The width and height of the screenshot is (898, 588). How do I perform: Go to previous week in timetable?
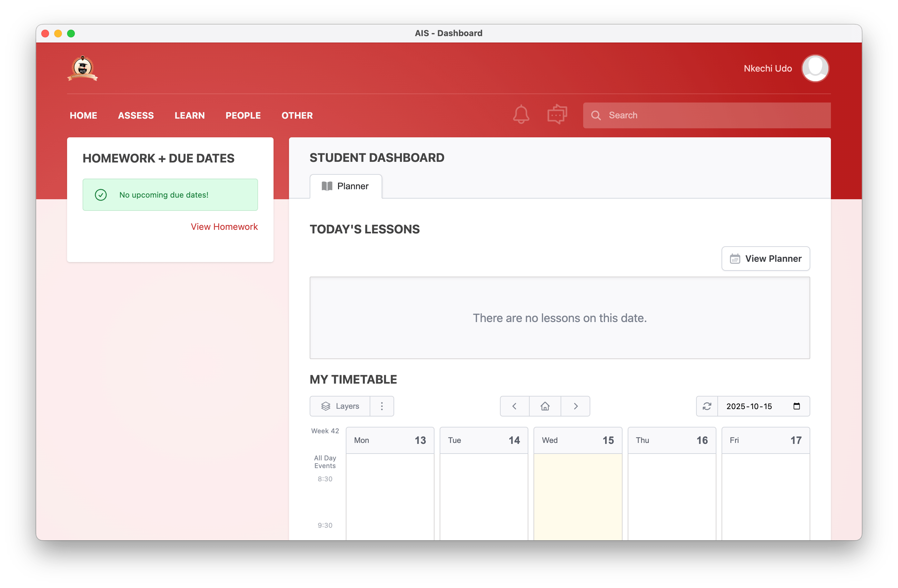click(x=514, y=406)
